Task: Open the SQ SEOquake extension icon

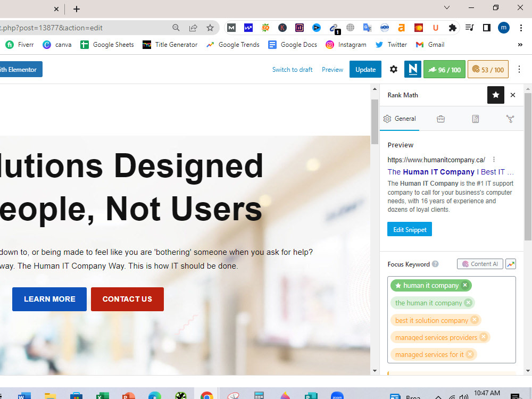Action: pos(265,28)
